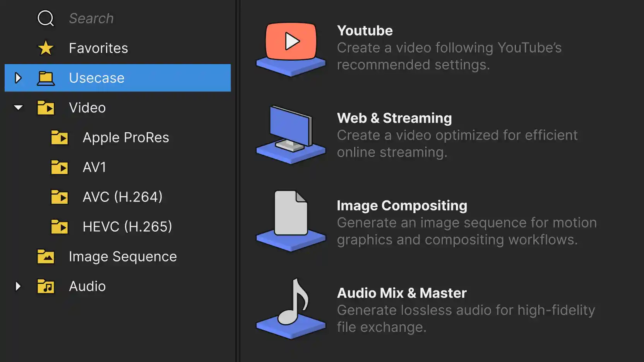The height and width of the screenshot is (362, 644).
Task: Select the Video category label
Action: (x=87, y=108)
